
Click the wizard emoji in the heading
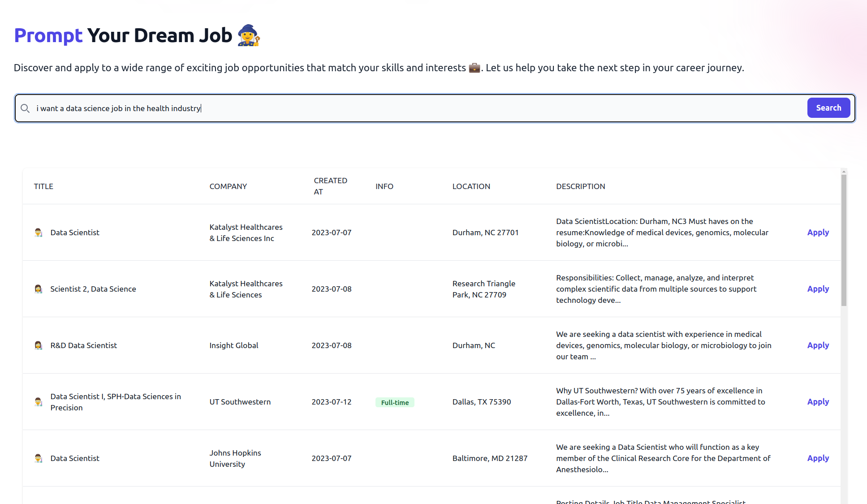[249, 35]
